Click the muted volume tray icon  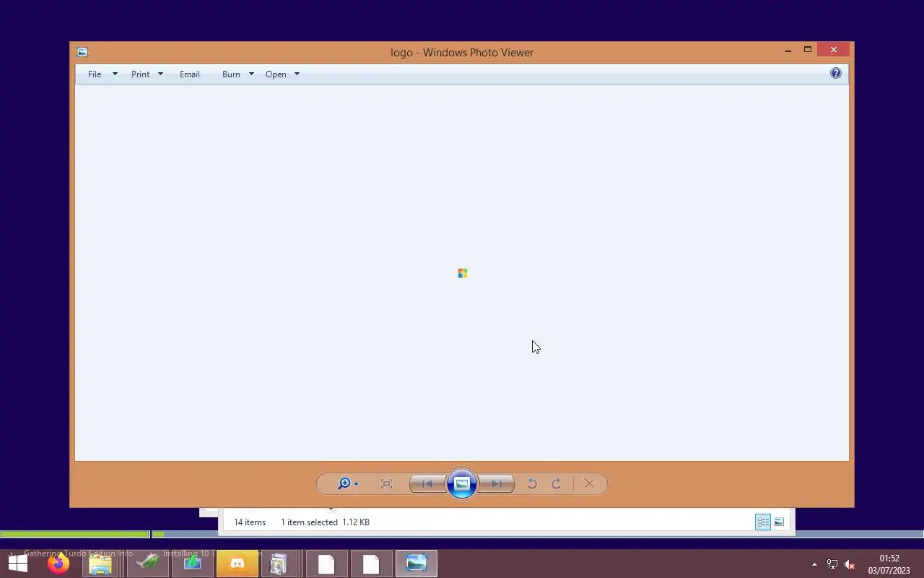point(850,564)
